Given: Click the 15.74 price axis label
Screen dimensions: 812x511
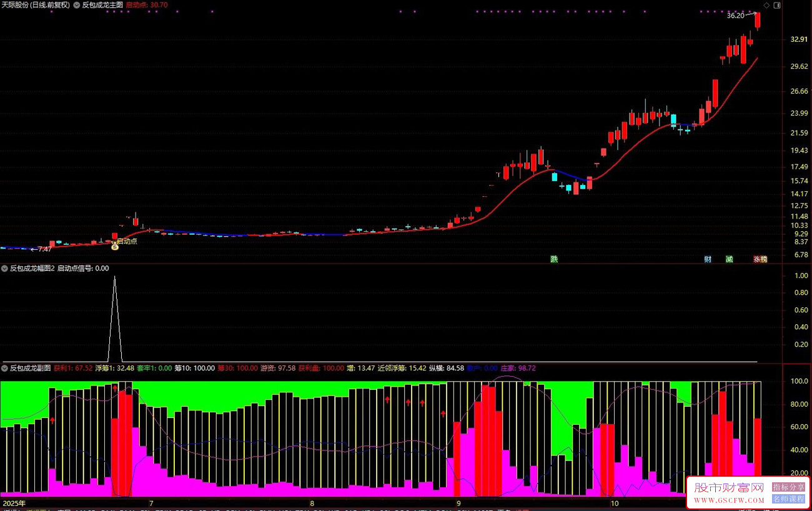Looking at the screenshot, I should coord(800,181).
